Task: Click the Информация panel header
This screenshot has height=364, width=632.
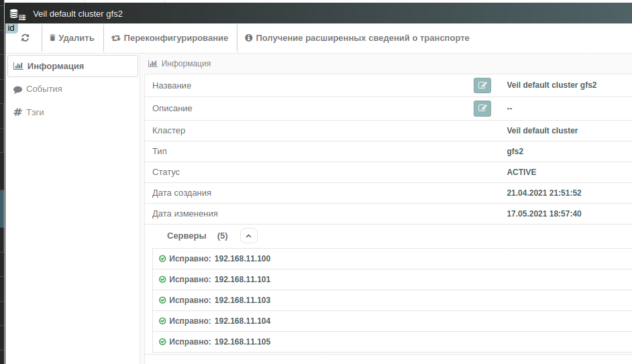Action: (179, 64)
